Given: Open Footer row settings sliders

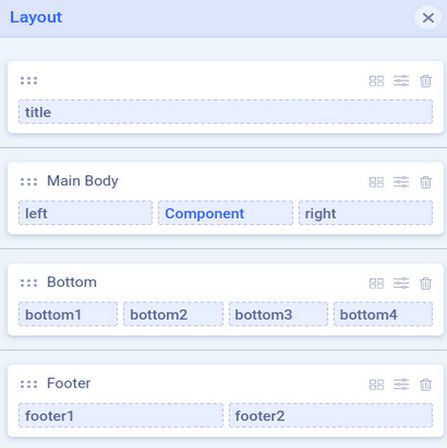Looking at the screenshot, I should click(401, 384).
